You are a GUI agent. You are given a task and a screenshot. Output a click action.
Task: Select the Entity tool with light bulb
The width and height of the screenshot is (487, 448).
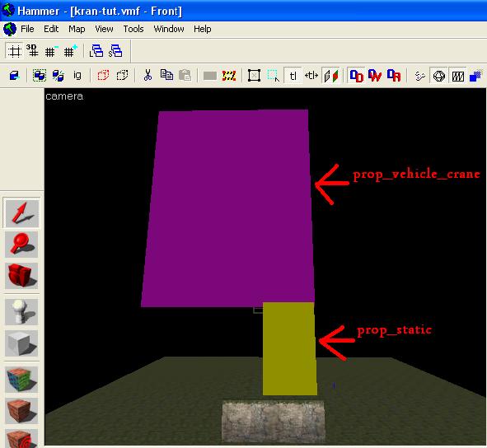click(x=21, y=312)
